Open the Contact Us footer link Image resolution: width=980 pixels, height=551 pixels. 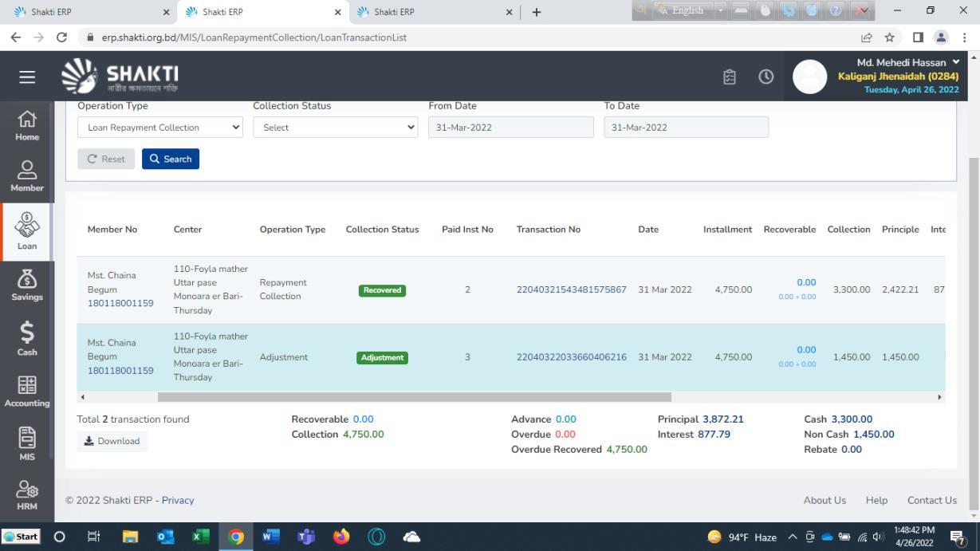pyautogui.click(x=932, y=501)
